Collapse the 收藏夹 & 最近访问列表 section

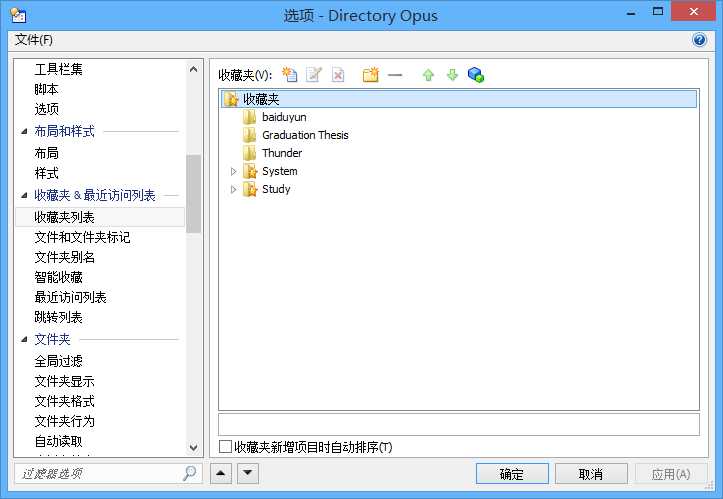(x=24, y=196)
